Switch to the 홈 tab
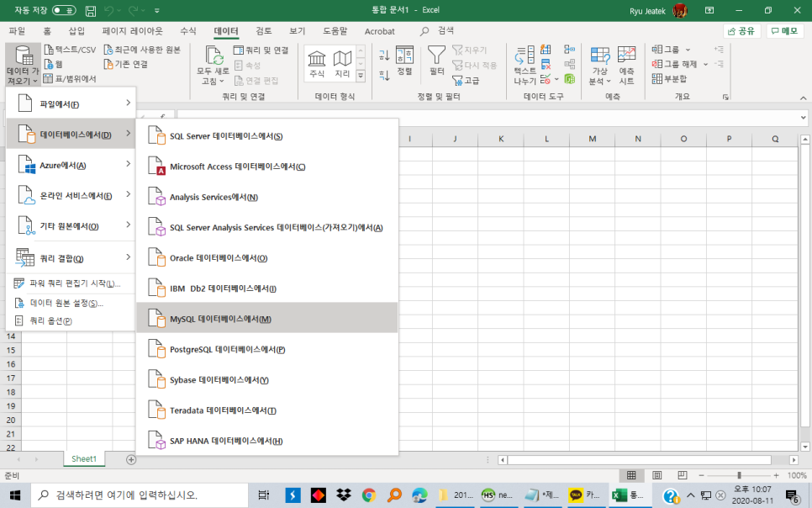 [x=47, y=31]
